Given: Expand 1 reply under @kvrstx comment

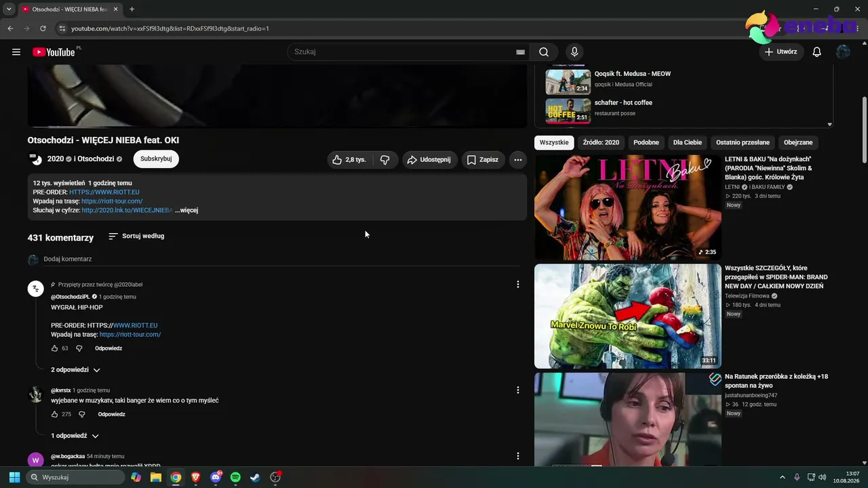Looking at the screenshot, I should (x=75, y=436).
